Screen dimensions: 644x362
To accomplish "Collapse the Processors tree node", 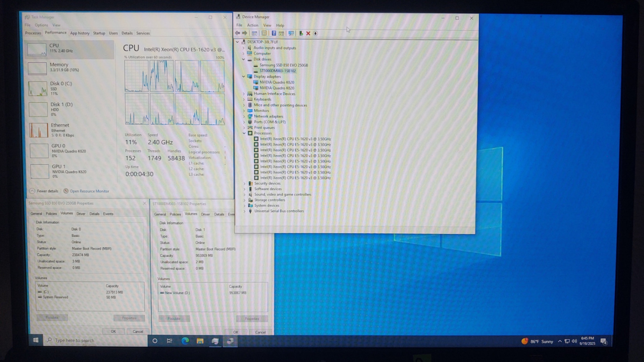I will [x=244, y=133].
